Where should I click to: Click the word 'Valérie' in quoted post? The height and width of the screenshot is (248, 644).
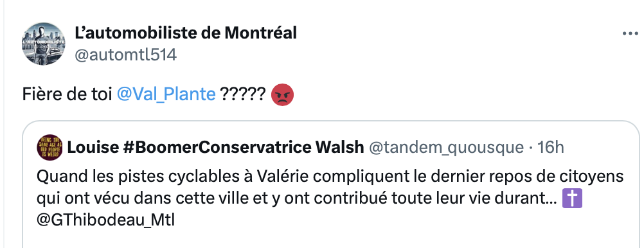click(283, 177)
